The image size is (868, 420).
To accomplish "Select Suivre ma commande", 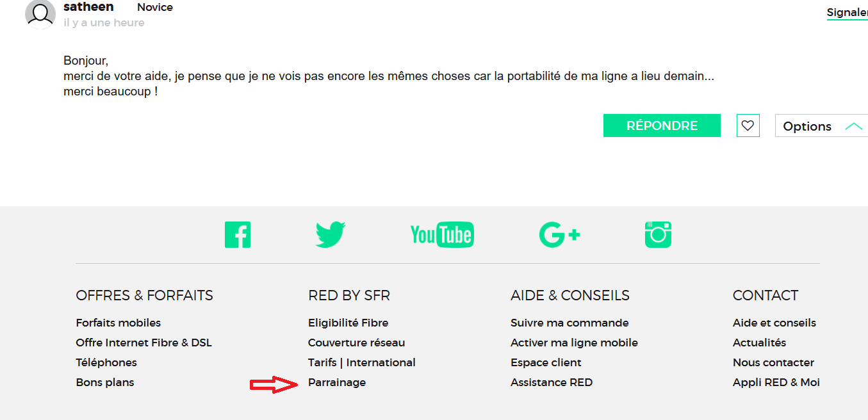I will [x=569, y=323].
